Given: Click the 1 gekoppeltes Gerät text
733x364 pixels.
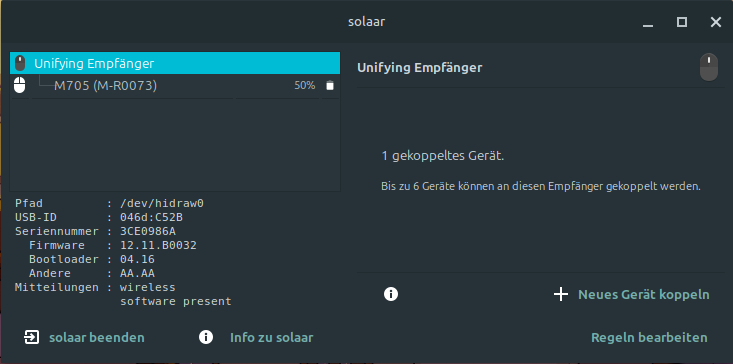Looking at the screenshot, I should (x=443, y=156).
